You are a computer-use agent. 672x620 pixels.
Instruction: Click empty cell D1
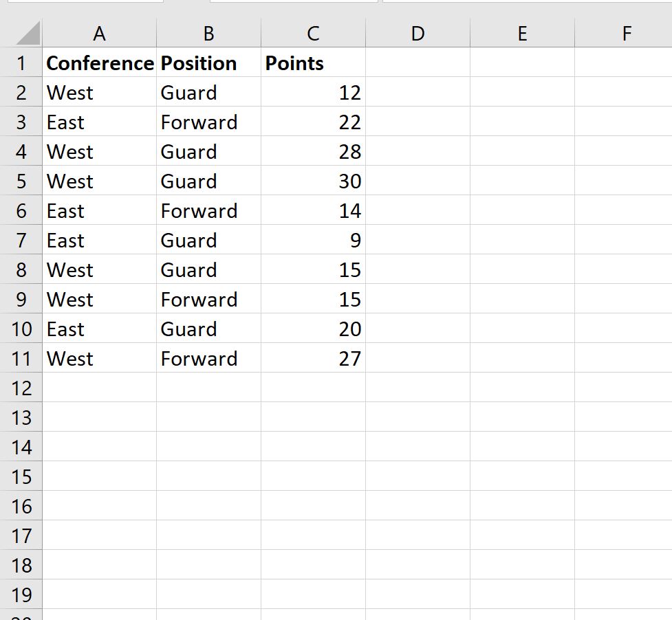pyautogui.click(x=418, y=63)
